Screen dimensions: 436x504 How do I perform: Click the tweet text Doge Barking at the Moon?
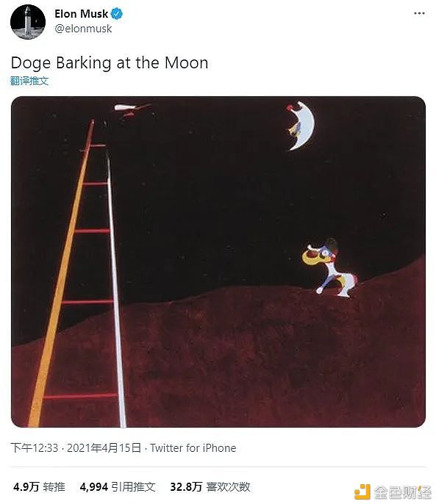click(110, 62)
